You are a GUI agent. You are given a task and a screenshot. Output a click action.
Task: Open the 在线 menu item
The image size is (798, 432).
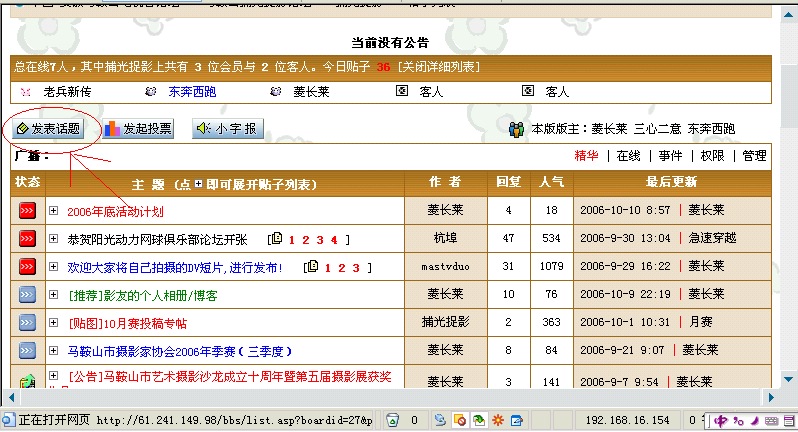[628, 156]
